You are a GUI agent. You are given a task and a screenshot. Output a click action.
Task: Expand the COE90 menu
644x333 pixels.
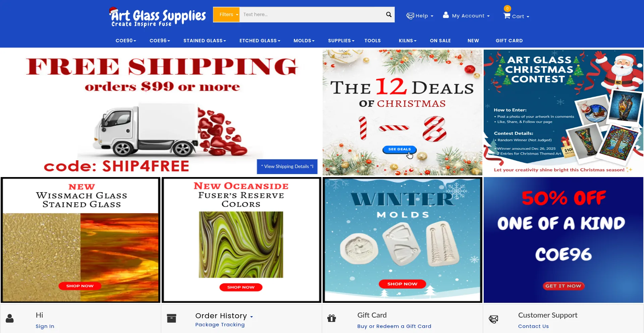tap(126, 41)
